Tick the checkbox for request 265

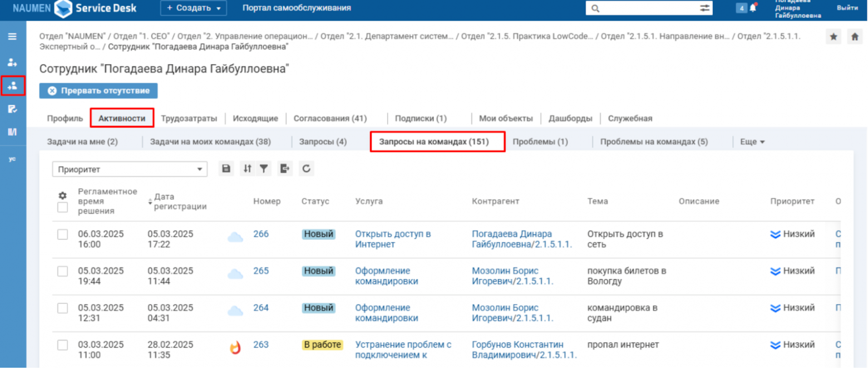click(63, 271)
